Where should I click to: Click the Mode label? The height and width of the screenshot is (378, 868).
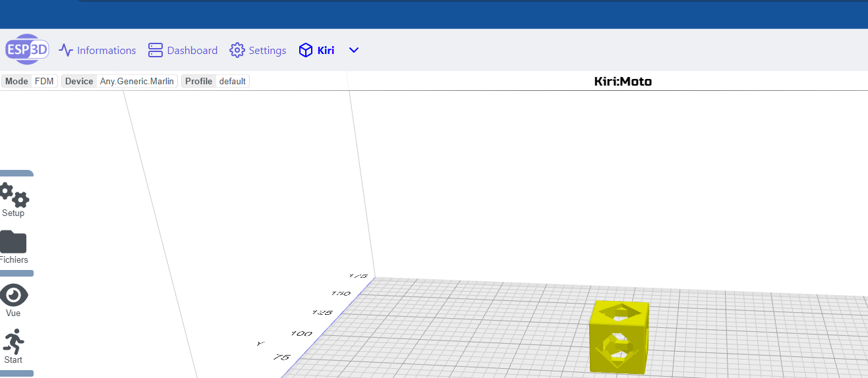point(16,81)
